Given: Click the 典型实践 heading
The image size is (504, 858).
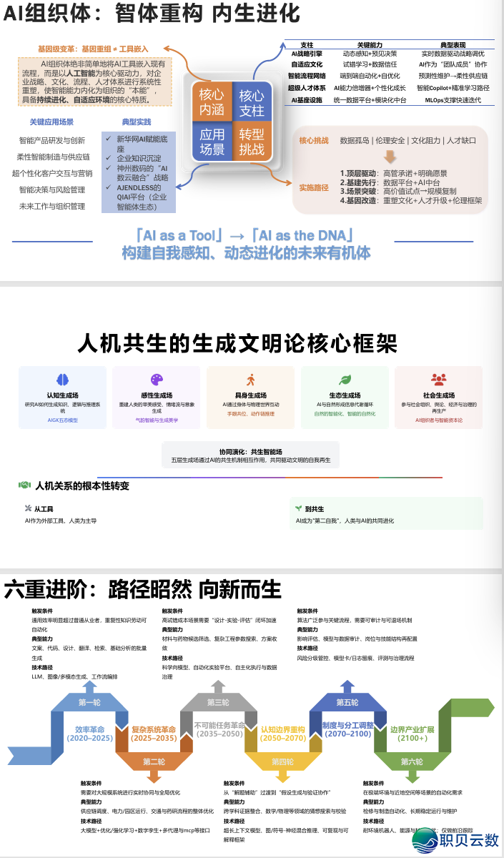Looking at the screenshot, I should [137, 122].
